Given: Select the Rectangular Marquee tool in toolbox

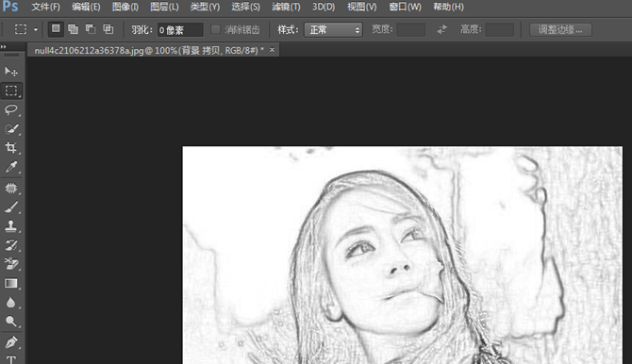Looking at the screenshot, I should coord(11,91).
